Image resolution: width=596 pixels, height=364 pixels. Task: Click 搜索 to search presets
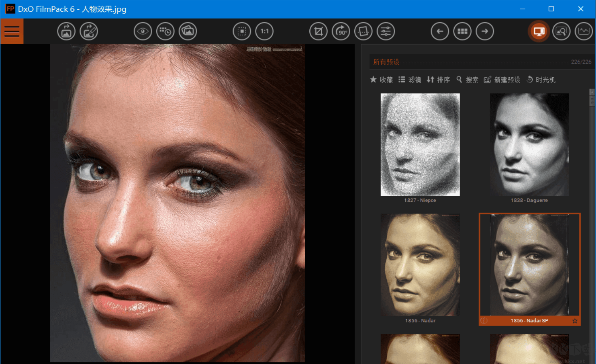(467, 80)
